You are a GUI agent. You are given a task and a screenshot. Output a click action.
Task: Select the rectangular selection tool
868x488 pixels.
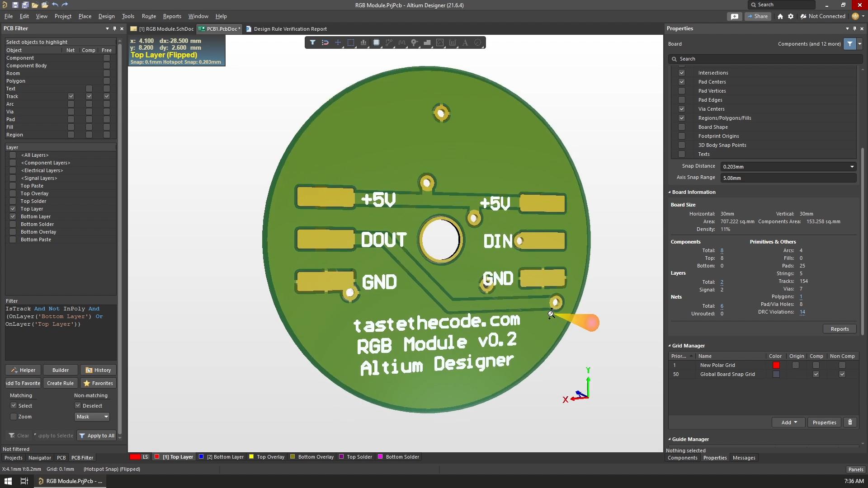pyautogui.click(x=350, y=42)
